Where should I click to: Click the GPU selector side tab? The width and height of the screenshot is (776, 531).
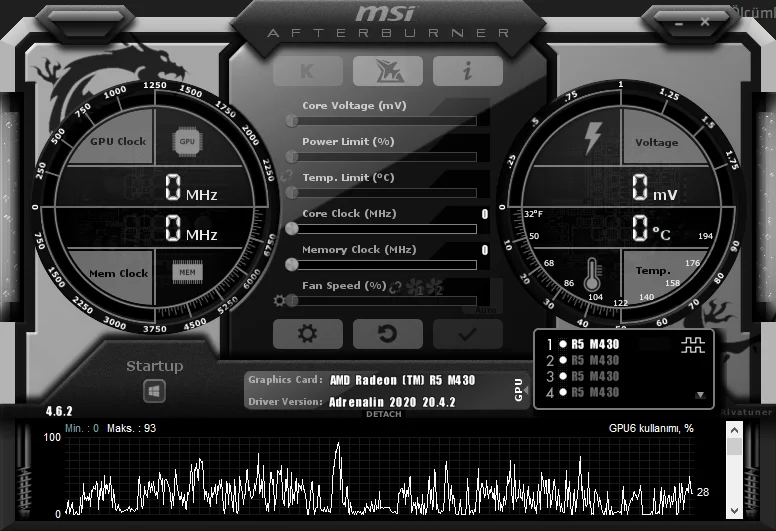point(520,390)
